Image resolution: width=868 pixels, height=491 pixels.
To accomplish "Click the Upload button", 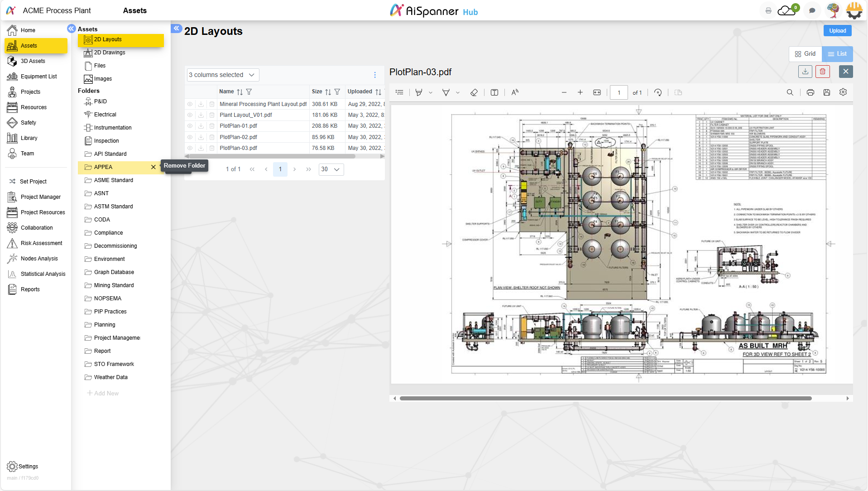I will pos(837,30).
